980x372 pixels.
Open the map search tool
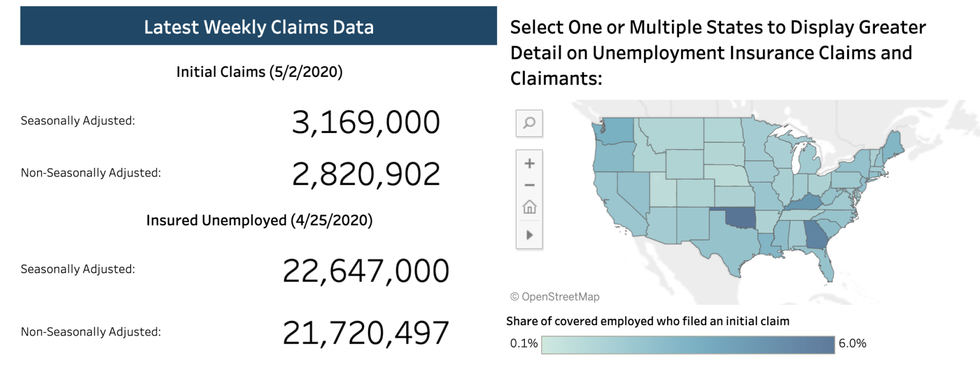tap(529, 123)
